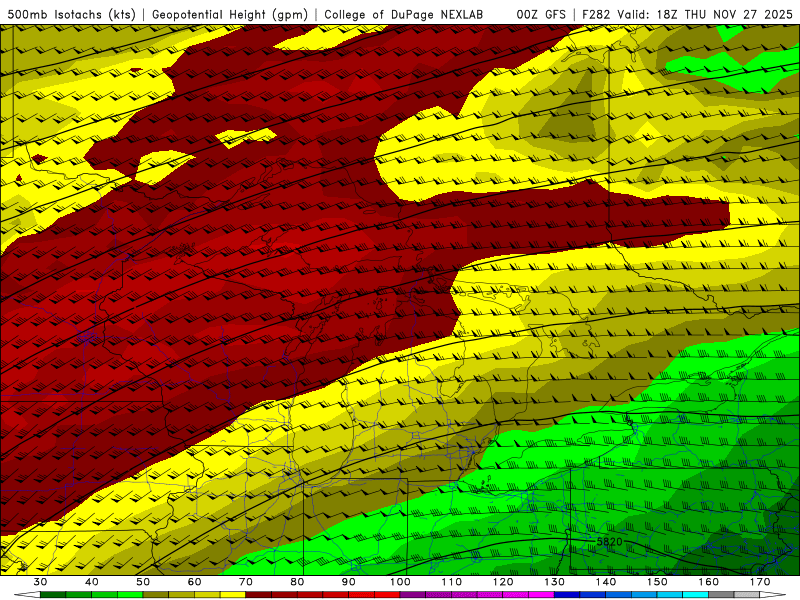Click the '110' legend value
The height and width of the screenshot is (600, 800).
452,582
